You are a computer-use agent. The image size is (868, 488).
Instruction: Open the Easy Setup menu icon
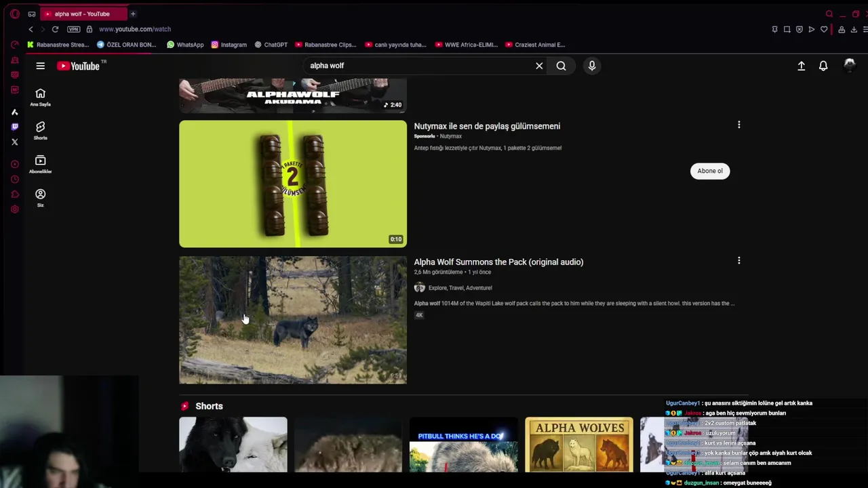[866, 29]
